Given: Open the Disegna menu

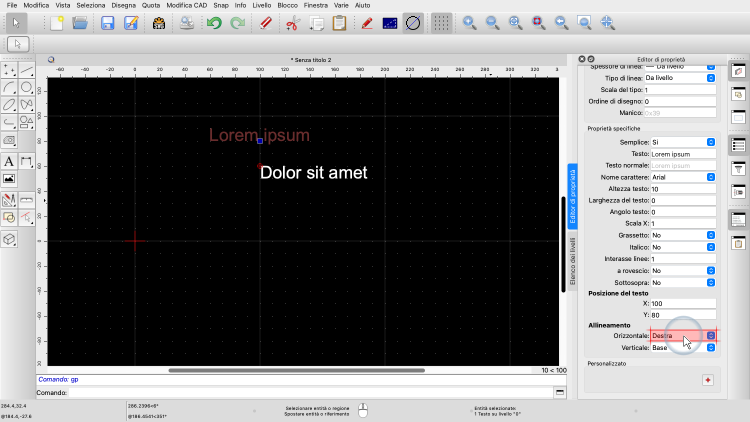Looking at the screenshot, I should [125, 6].
